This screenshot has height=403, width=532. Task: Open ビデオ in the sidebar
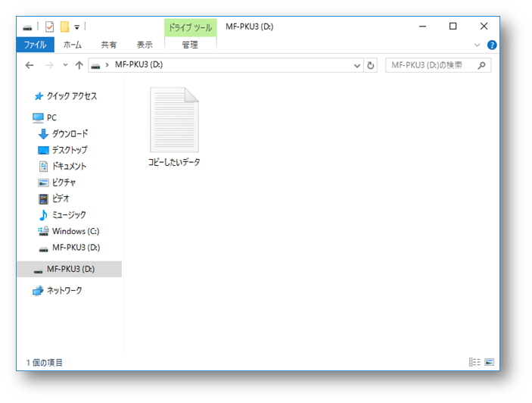point(61,198)
